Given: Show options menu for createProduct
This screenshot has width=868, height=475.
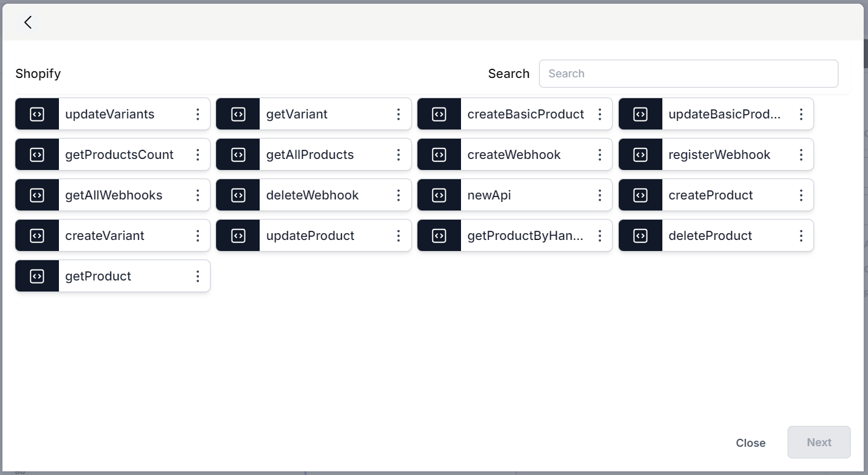Looking at the screenshot, I should pos(801,195).
